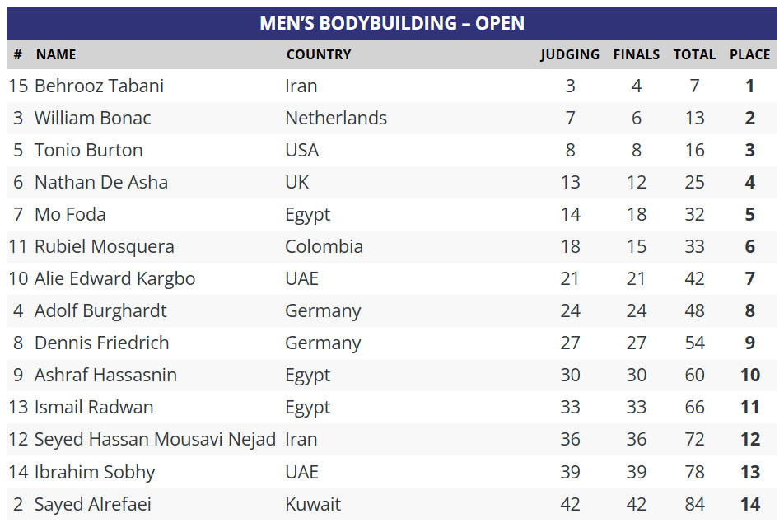Click Nathan De Asha's name
Screen dimensions: 784x532
pyautogui.click(x=100, y=183)
